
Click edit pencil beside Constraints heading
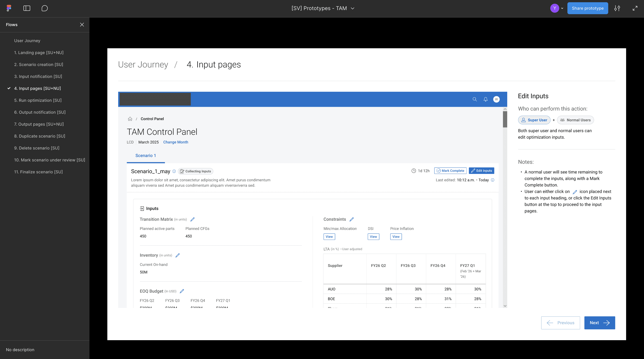pyautogui.click(x=351, y=219)
